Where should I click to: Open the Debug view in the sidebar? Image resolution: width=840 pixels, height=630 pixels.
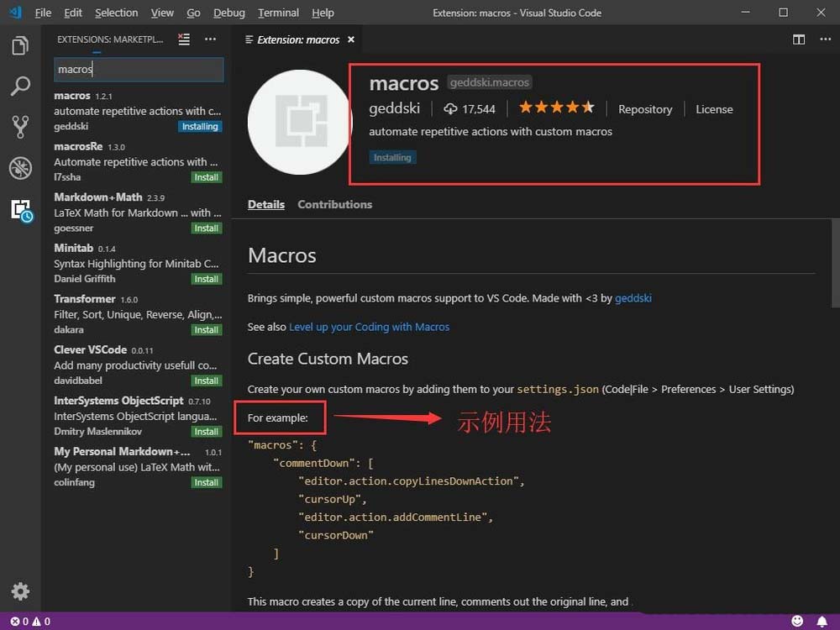tap(20, 168)
